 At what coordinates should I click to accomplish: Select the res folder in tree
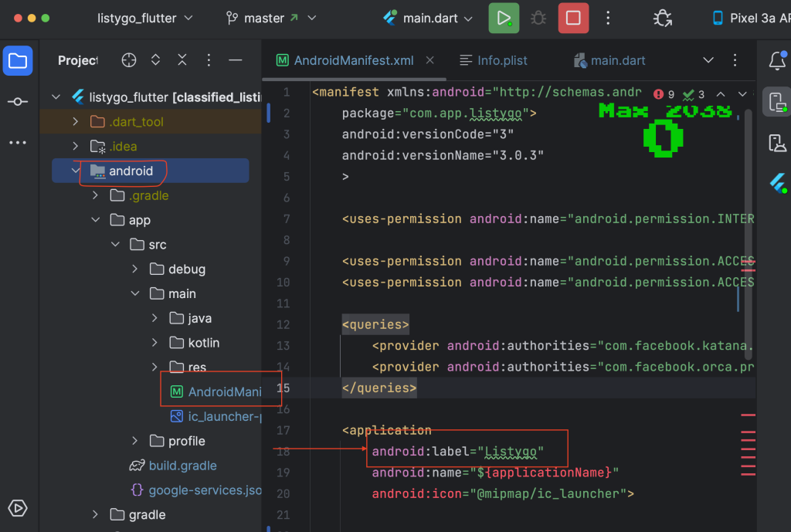(188, 367)
